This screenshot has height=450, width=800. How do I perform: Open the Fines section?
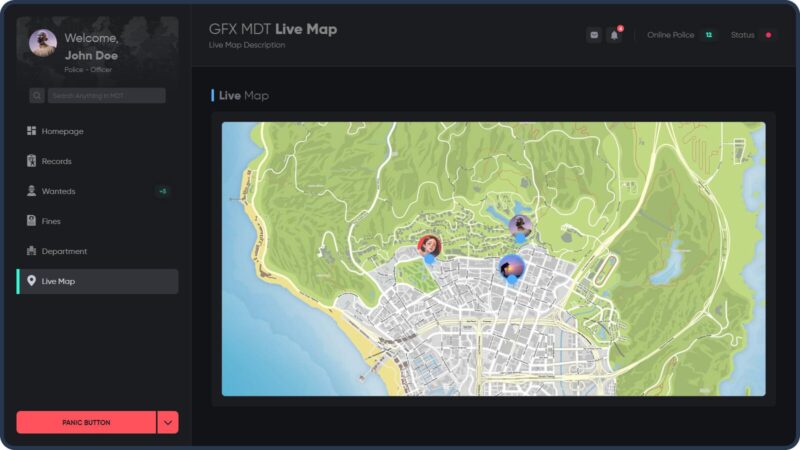pyautogui.click(x=97, y=221)
